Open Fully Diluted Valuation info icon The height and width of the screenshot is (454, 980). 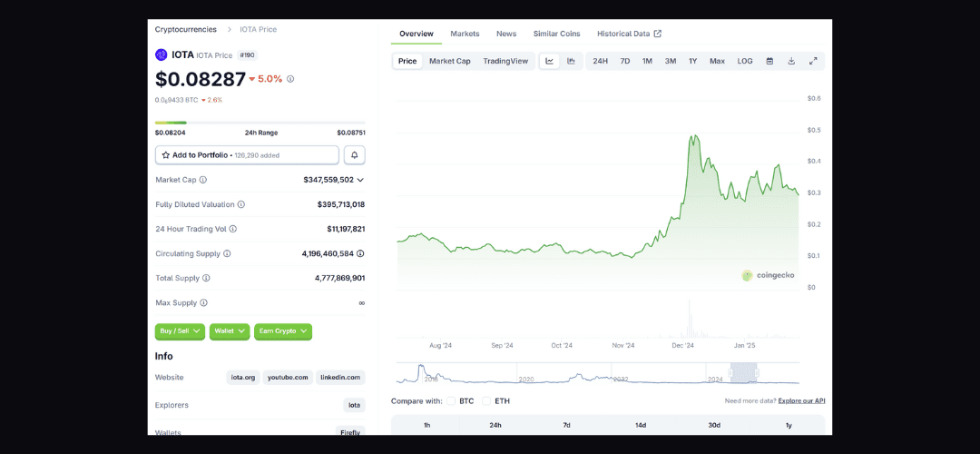[x=241, y=204]
